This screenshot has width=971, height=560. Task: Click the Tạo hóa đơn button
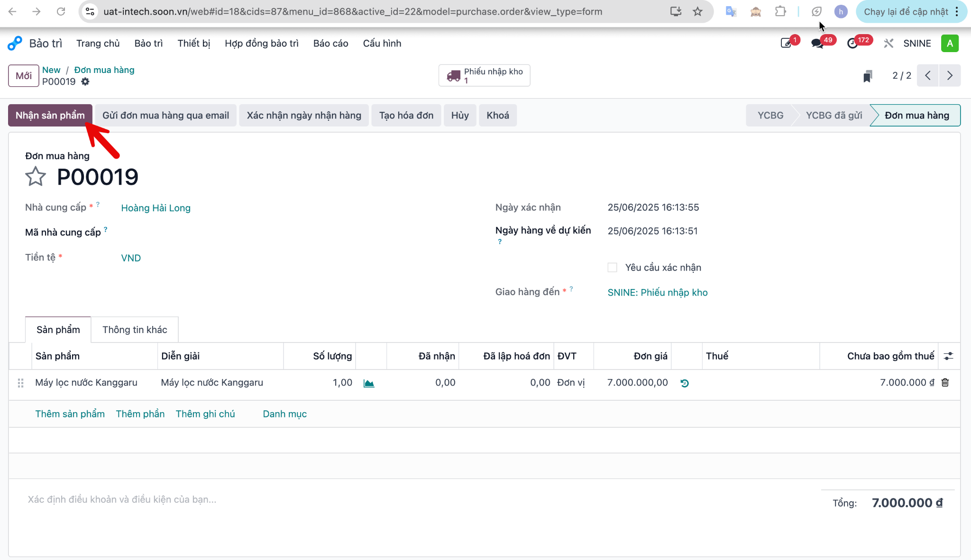(x=406, y=115)
